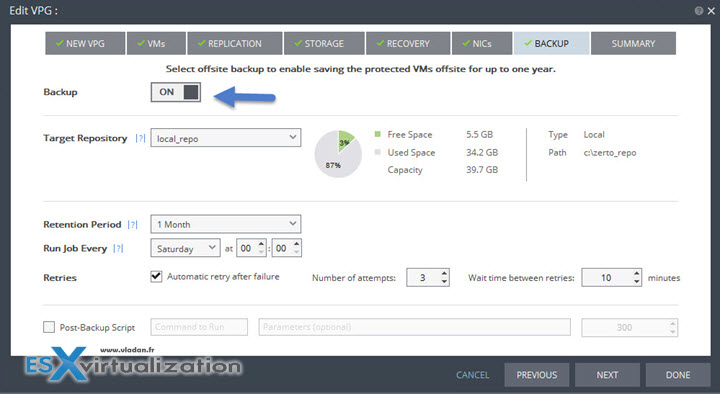Click the 5.5 GB free space value
The height and width of the screenshot is (394, 720).
(x=479, y=135)
